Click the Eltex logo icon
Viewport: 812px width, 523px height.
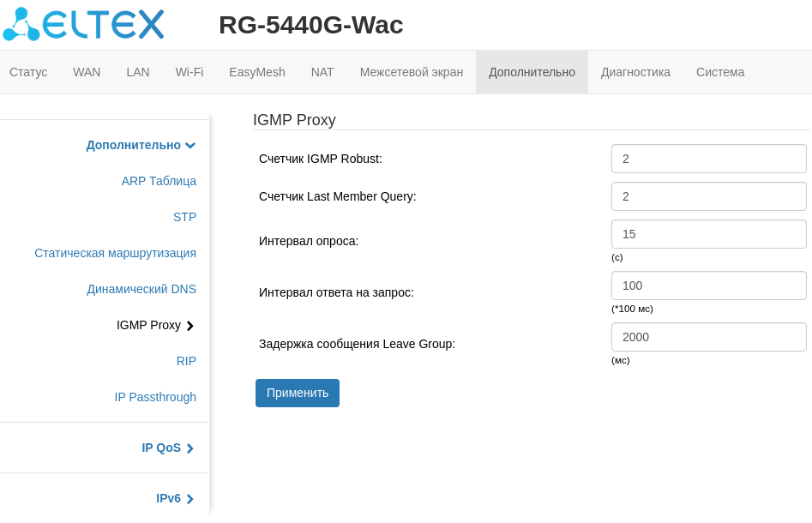pyautogui.click(x=21, y=24)
